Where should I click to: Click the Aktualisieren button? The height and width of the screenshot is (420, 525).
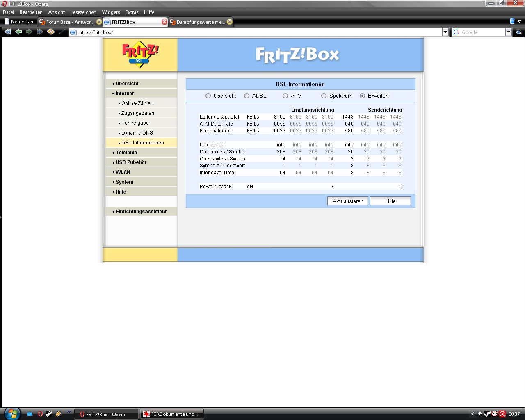click(x=348, y=201)
